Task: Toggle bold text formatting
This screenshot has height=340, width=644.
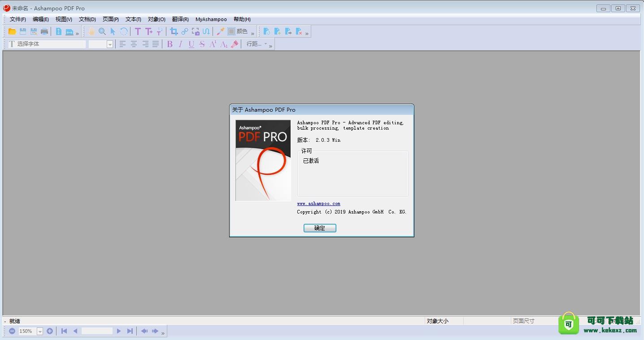Action: click(x=170, y=44)
